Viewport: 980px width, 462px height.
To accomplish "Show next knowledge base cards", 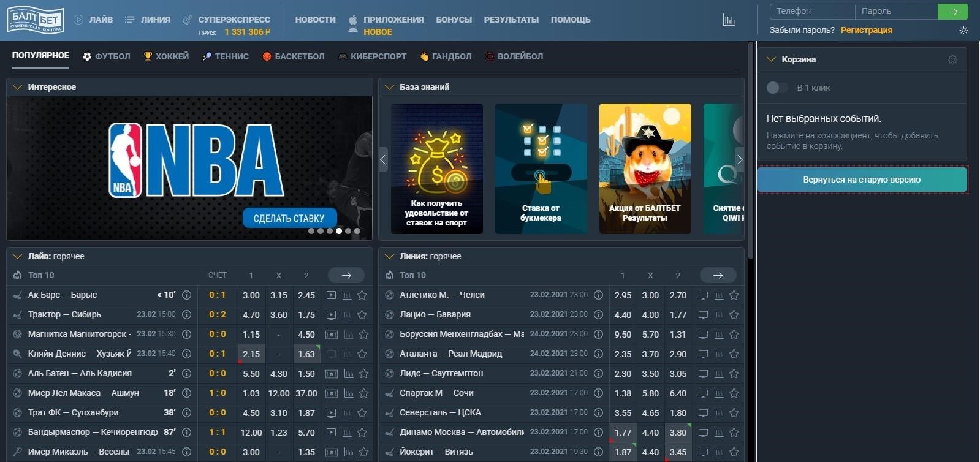I will click(739, 160).
